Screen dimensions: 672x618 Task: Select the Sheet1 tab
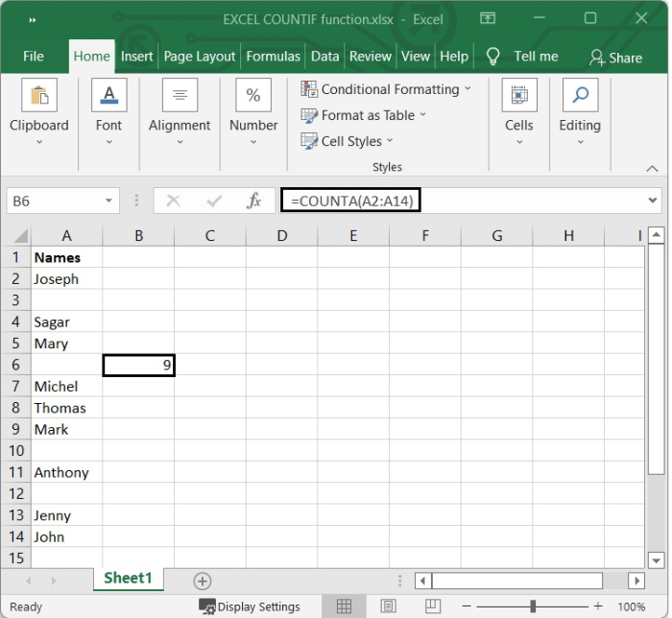[128, 579]
